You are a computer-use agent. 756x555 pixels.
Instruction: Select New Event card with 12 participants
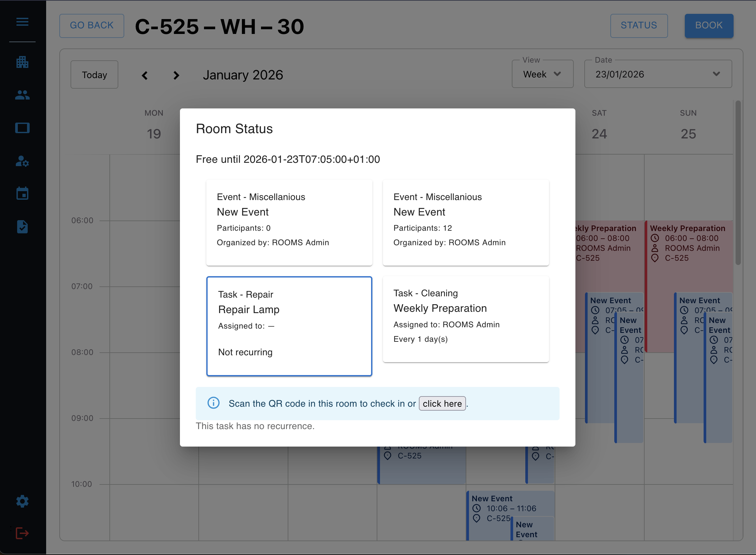point(465,222)
